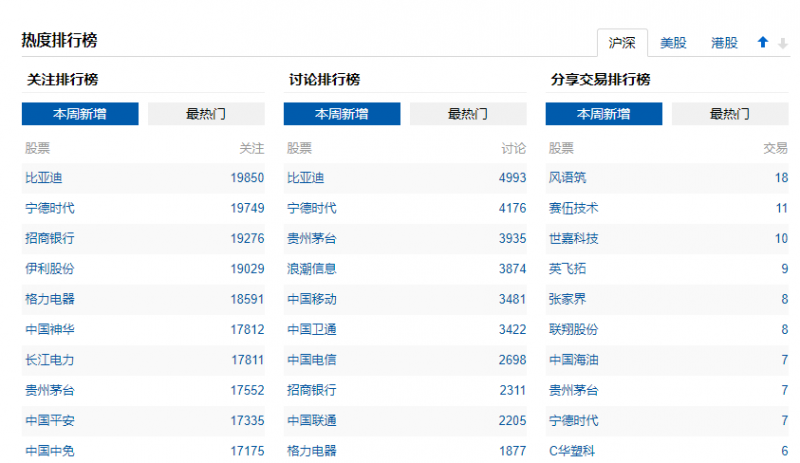
Task: Open 浪潮信息 stock link
Action: [x=312, y=269]
